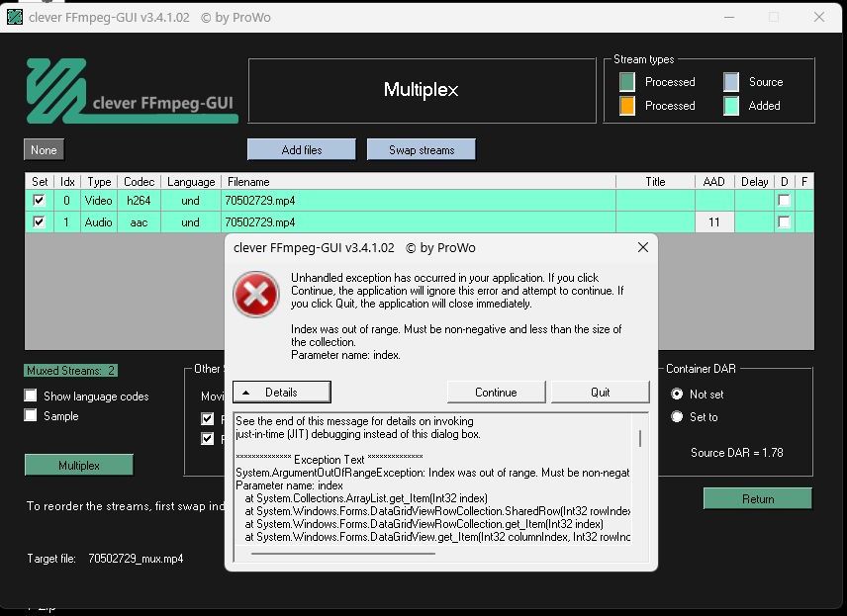847x616 pixels.
Task: Click the vertical scrollbar in exception details
Action: pyautogui.click(x=640, y=438)
